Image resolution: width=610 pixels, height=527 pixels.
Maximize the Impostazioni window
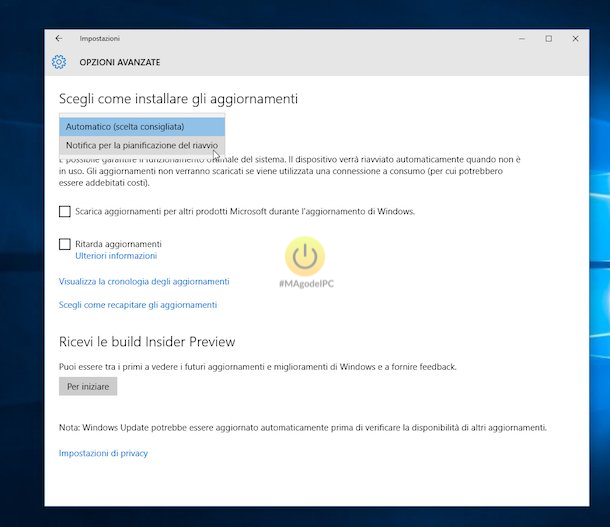[549, 39]
